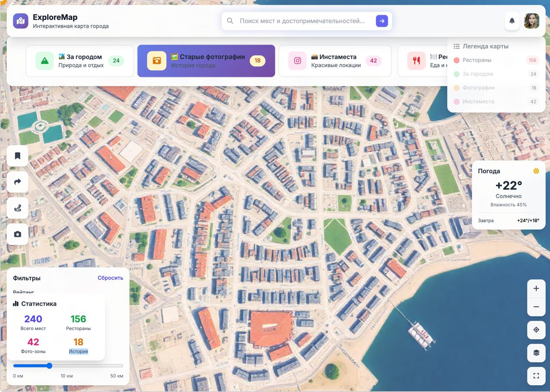Click the distance range slider handle
The width and height of the screenshot is (550, 392).
[x=49, y=366]
